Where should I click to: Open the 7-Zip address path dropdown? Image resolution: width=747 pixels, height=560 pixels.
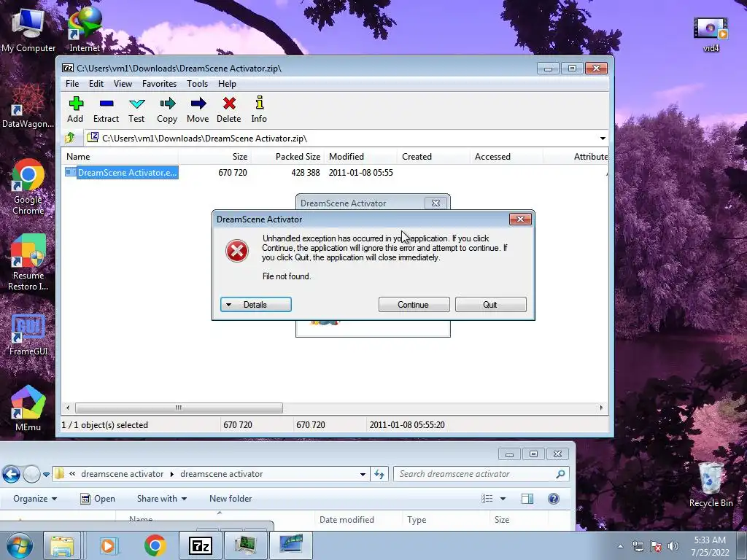[603, 138]
